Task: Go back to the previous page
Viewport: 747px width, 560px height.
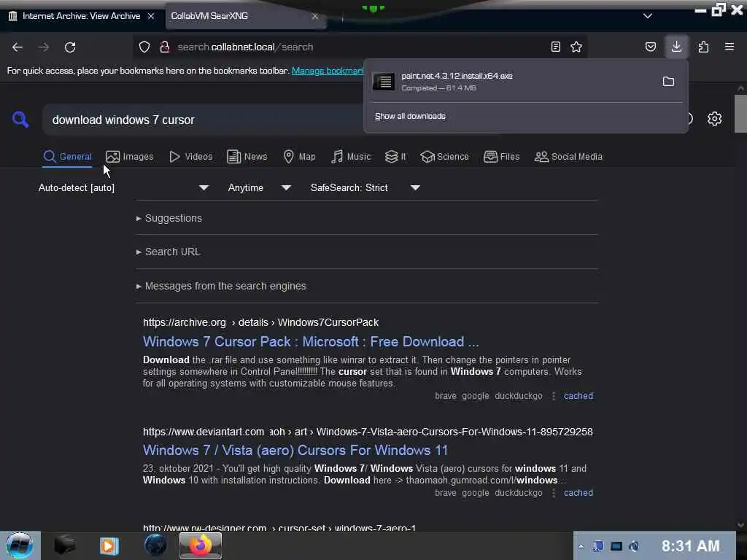Action: (x=18, y=47)
